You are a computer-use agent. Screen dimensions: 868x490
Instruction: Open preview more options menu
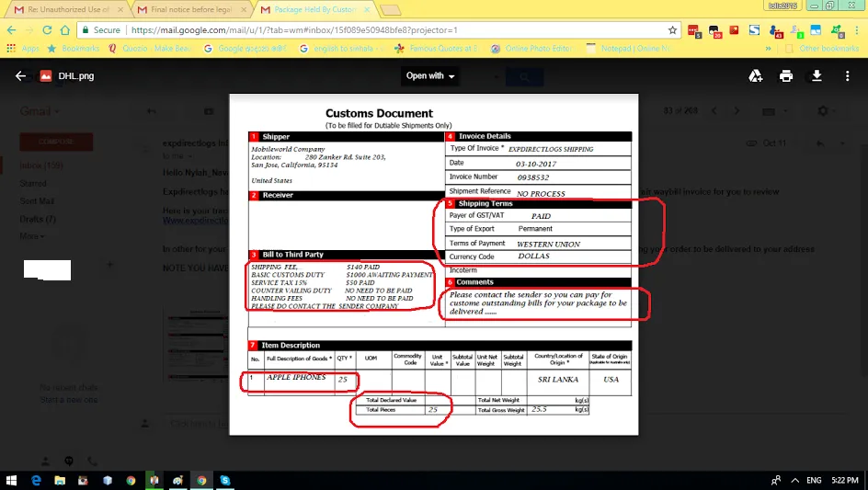pos(847,76)
